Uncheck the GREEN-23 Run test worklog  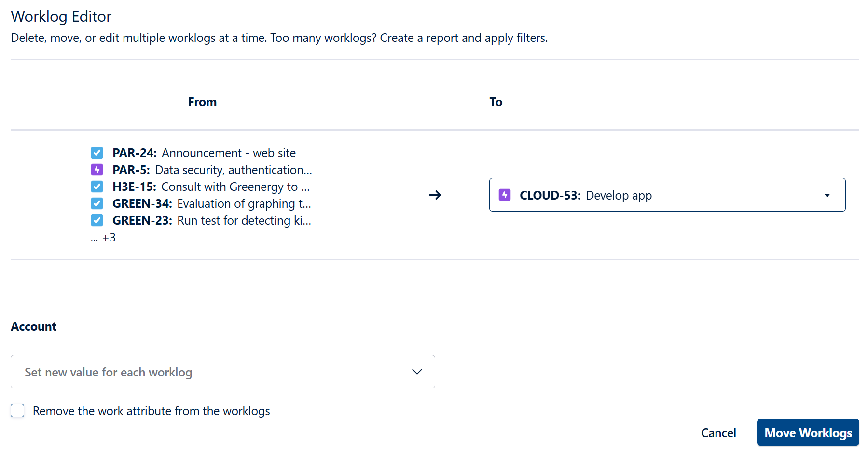(97, 220)
